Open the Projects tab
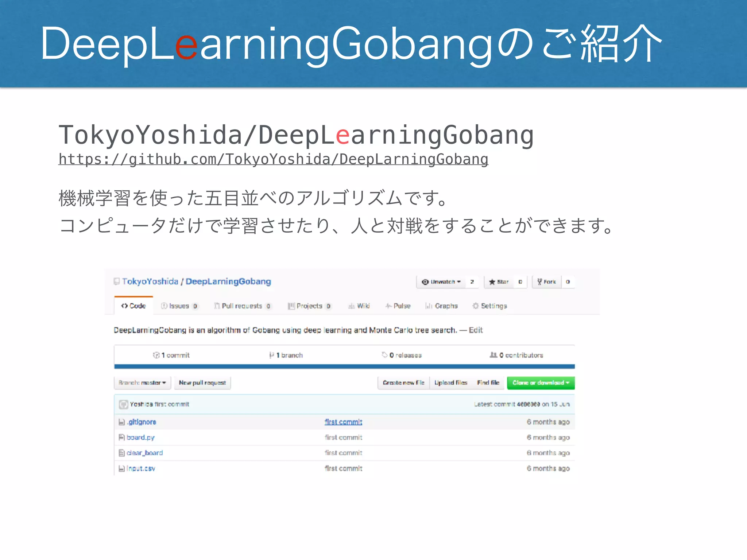This screenshot has width=747, height=560. (309, 306)
